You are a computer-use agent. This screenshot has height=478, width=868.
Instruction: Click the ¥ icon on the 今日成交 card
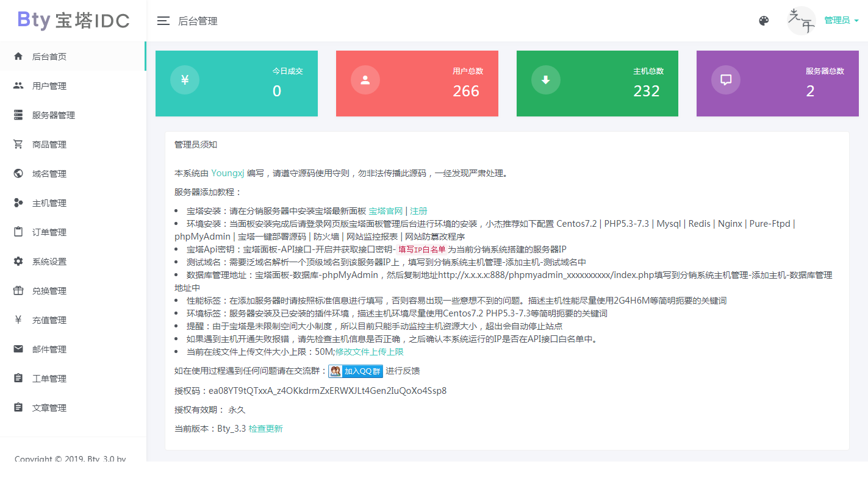pos(184,79)
